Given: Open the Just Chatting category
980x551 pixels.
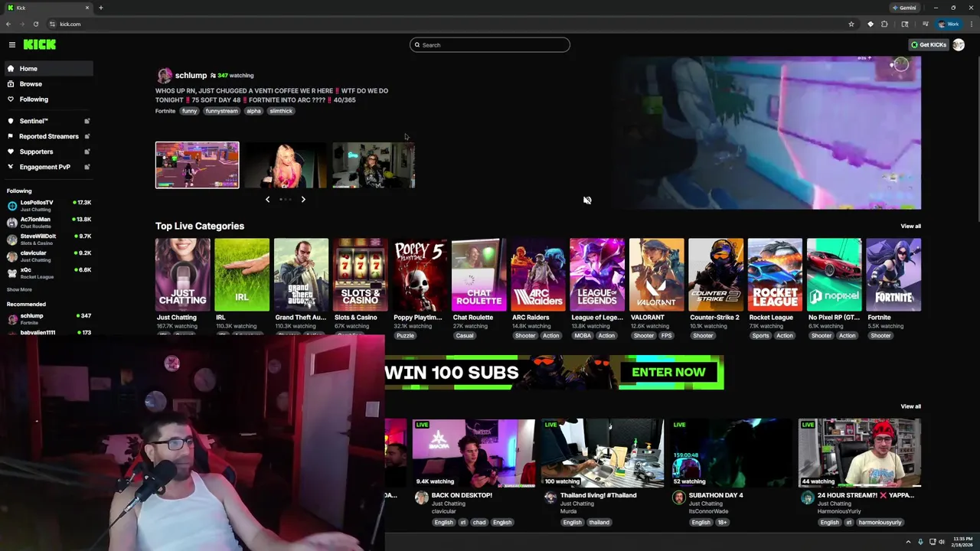Looking at the screenshot, I should pyautogui.click(x=182, y=275).
